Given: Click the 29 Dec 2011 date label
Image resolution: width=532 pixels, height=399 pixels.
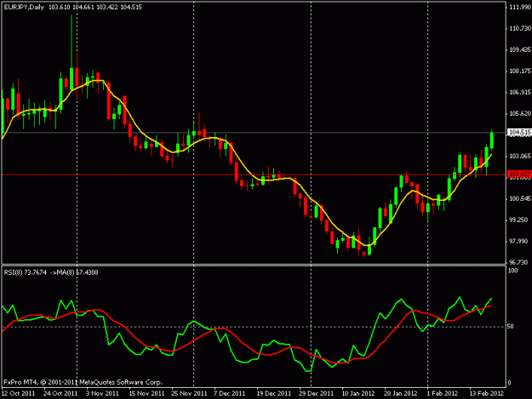Looking at the screenshot, I should (316, 393).
